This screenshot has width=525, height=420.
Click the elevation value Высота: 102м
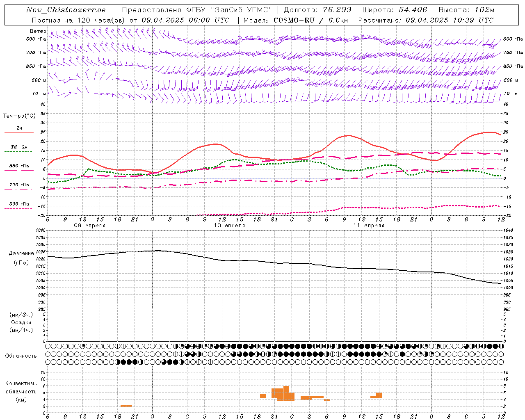466,10
